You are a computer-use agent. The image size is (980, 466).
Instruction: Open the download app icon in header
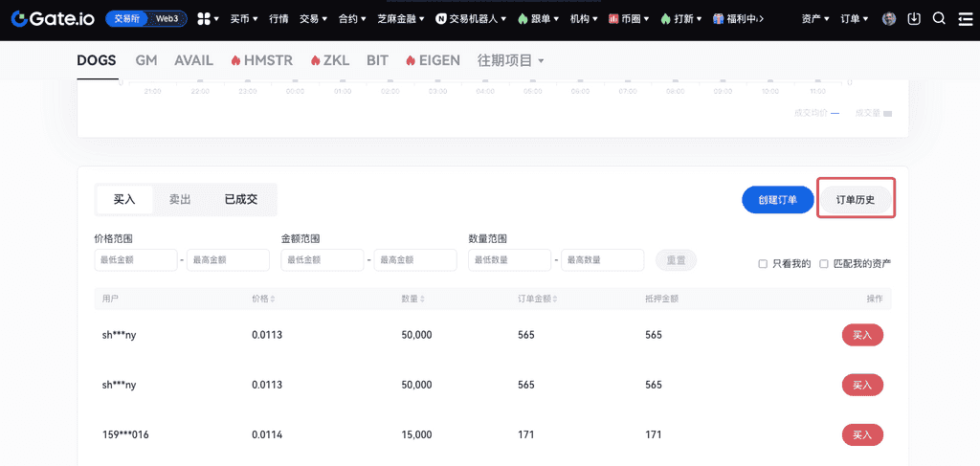pyautogui.click(x=915, y=18)
